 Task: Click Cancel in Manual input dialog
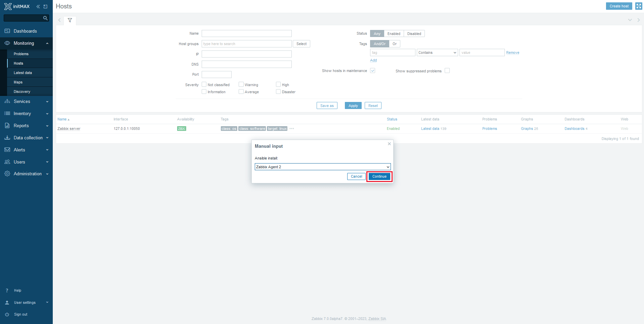pyautogui.click(x=356, y=176)
